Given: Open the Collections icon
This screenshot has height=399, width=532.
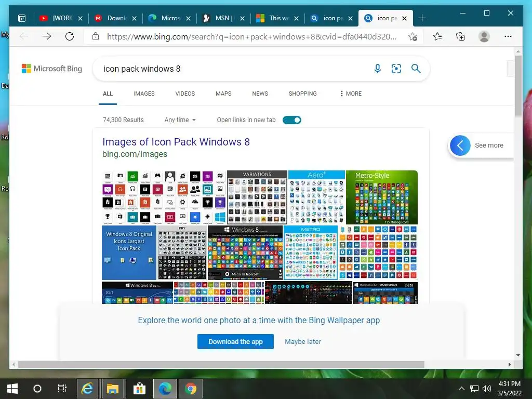Looking at the screenshot, I should click(x=460, y=36).
